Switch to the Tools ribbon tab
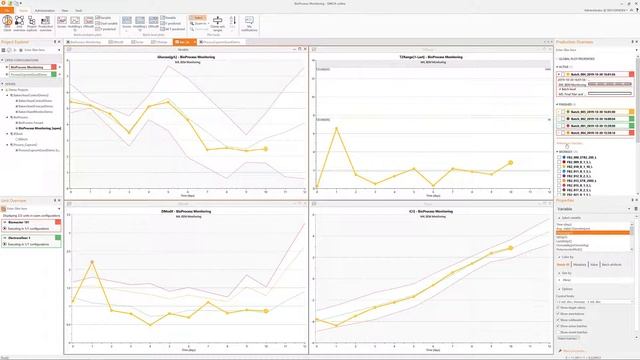The width and height of the screenshot is (640, 360). click(x=79, y=11)
